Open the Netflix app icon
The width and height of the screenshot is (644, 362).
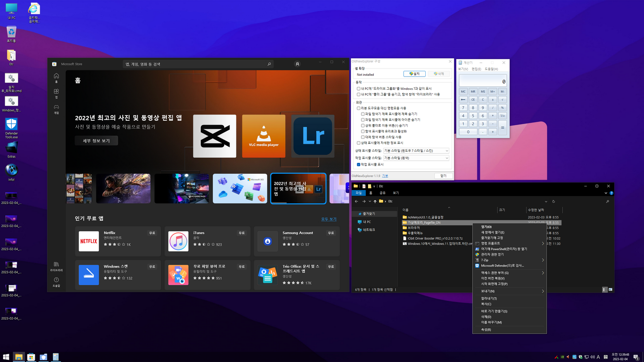89,241
